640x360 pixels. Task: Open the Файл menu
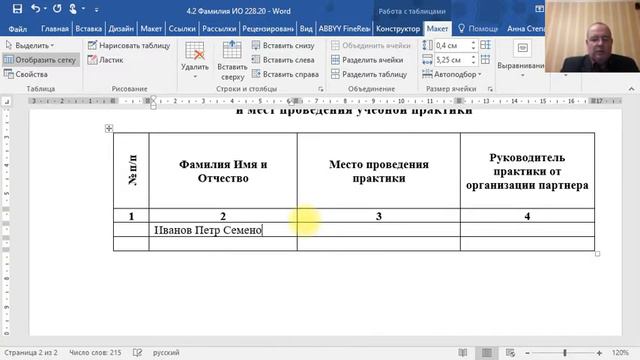pyautogui.click(x=18, y=29)
